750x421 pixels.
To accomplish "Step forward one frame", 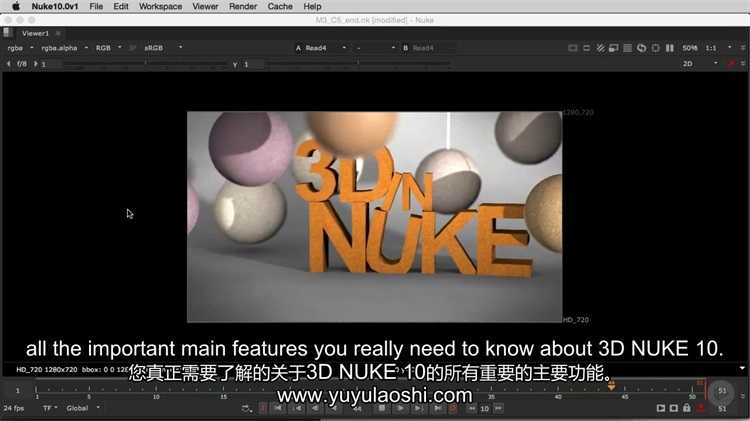I will click(419, 409).
